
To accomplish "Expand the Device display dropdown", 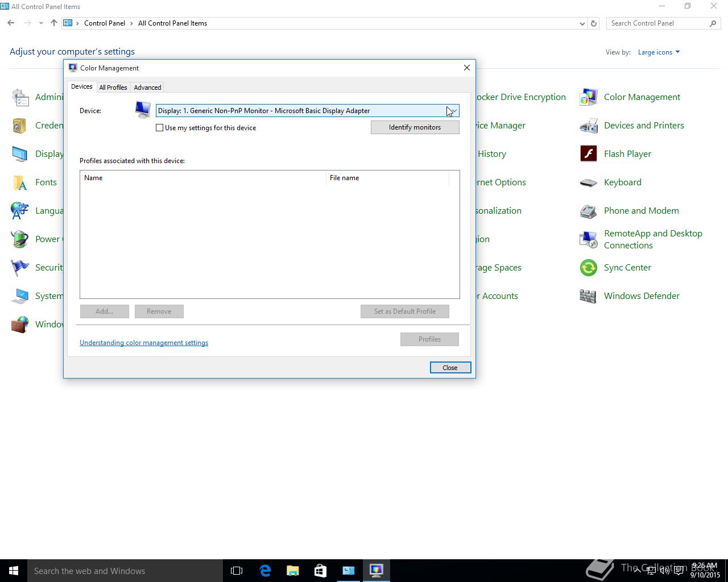I will click(x=452, y=111).
